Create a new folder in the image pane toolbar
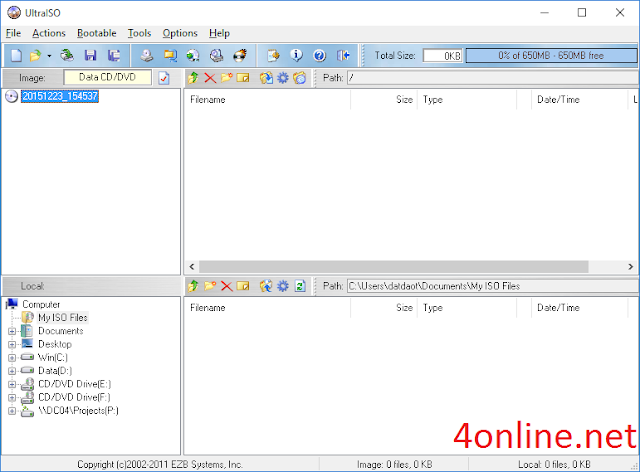The height and width of the screenshot is (472, 640). 227,78
